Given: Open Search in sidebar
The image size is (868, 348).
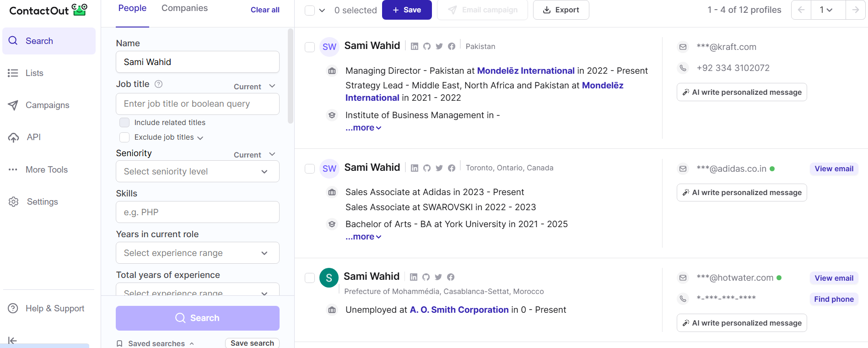Looking at the screenshot, I should (x=49, y=41).
